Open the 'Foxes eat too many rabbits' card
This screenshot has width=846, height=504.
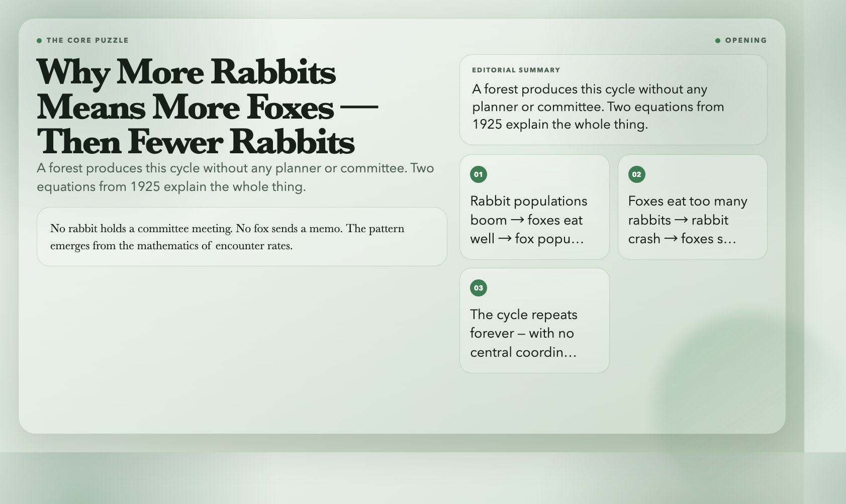pos(692,207)
